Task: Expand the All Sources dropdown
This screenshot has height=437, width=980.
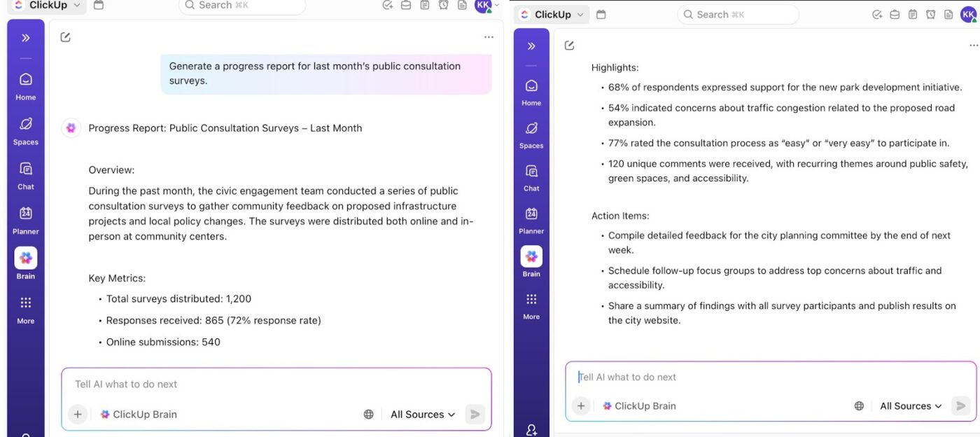Action: click(x=422, y=414)
